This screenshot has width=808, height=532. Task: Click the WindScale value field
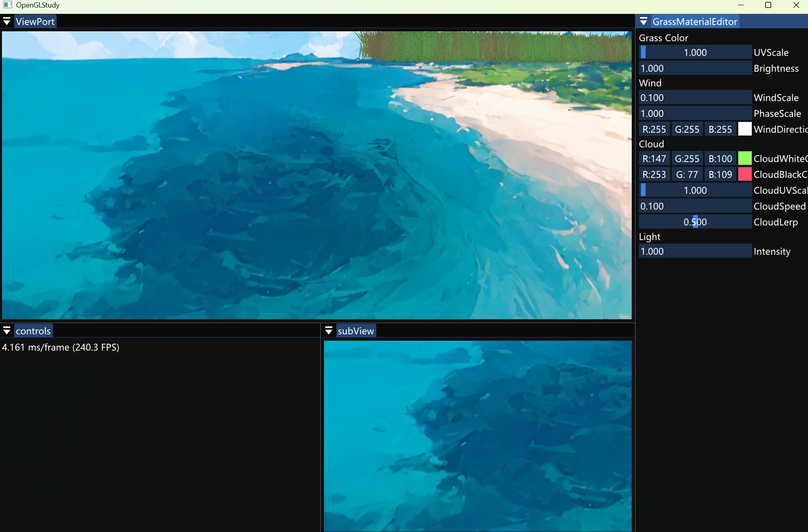[x=695, y=97]
